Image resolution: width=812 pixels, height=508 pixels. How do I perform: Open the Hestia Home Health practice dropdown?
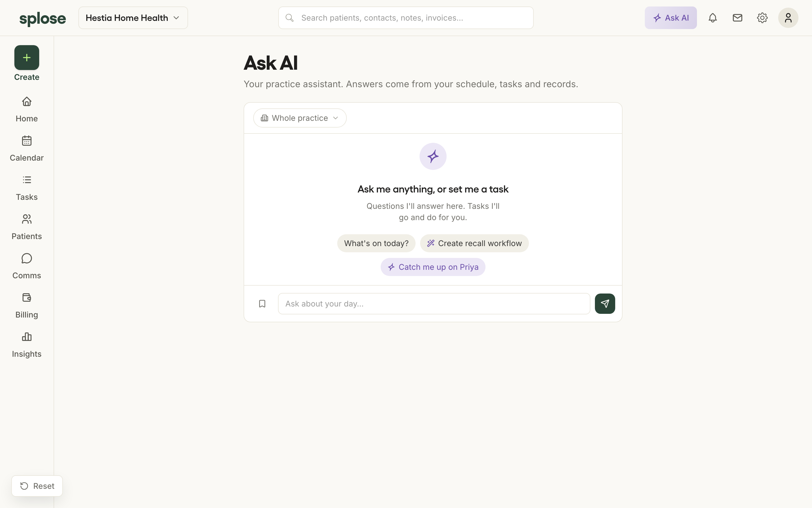point(133,18)
